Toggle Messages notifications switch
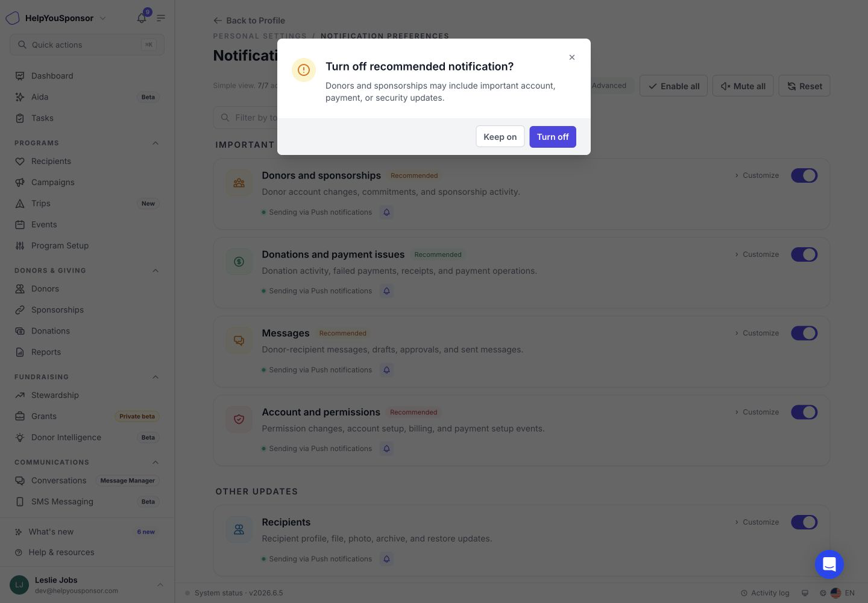Viewport: 868px width, 603px height. point(804,333)
